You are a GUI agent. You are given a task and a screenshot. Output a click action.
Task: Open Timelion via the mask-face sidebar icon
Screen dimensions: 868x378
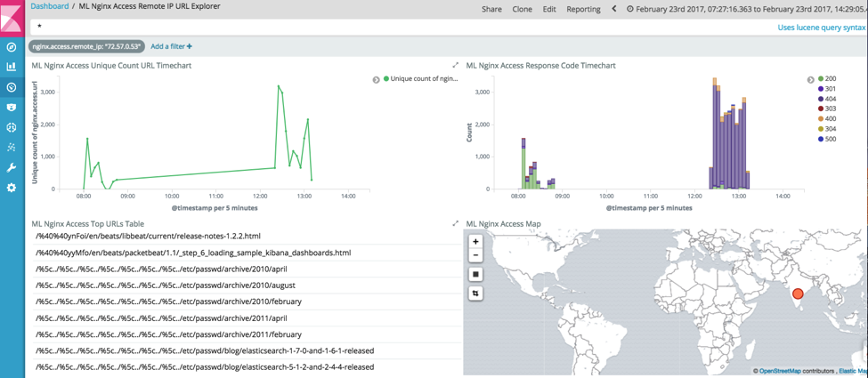11,108
